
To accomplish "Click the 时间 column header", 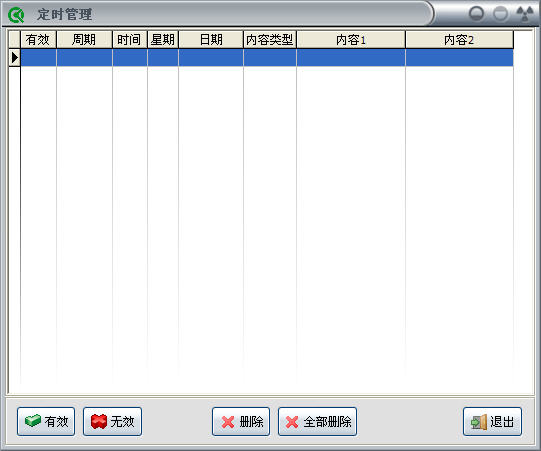I will (x=130, y=40).
